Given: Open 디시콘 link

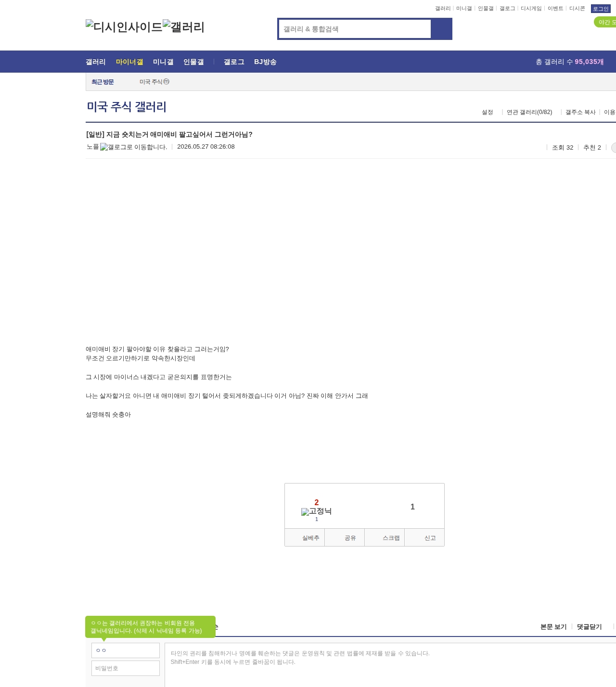Looking at the screenshot, I should coord(577,9).
